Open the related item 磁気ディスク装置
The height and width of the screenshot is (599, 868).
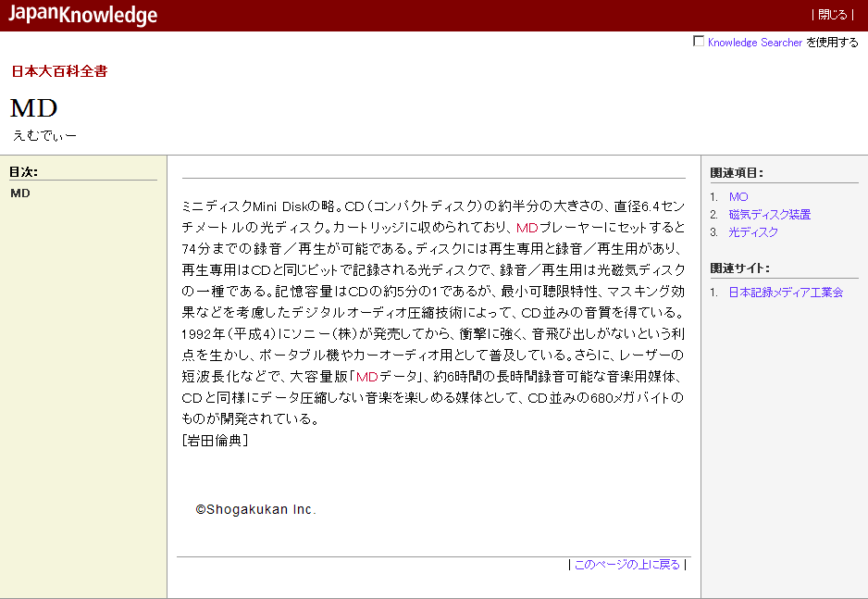[770, 215]
